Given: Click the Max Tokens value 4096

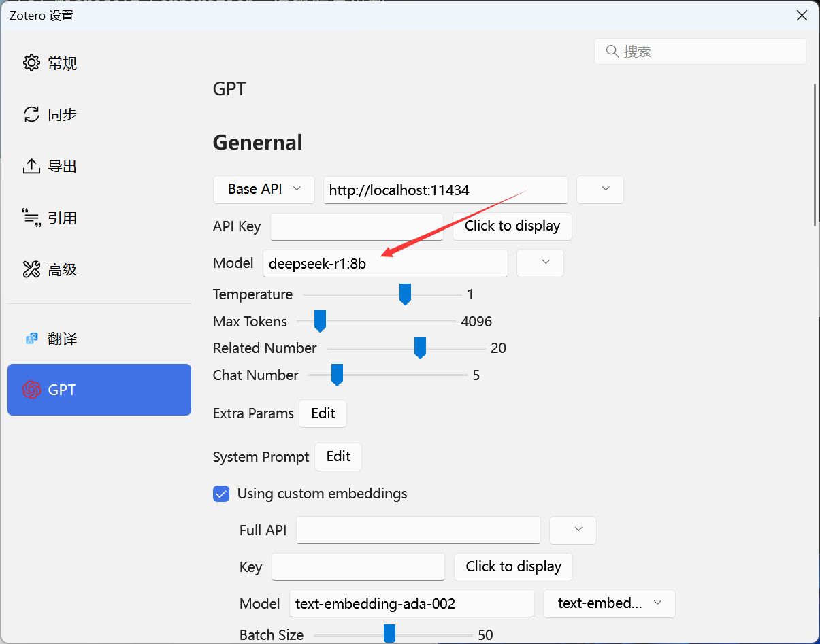Looking at the screenshot, I should pos(476,322).
